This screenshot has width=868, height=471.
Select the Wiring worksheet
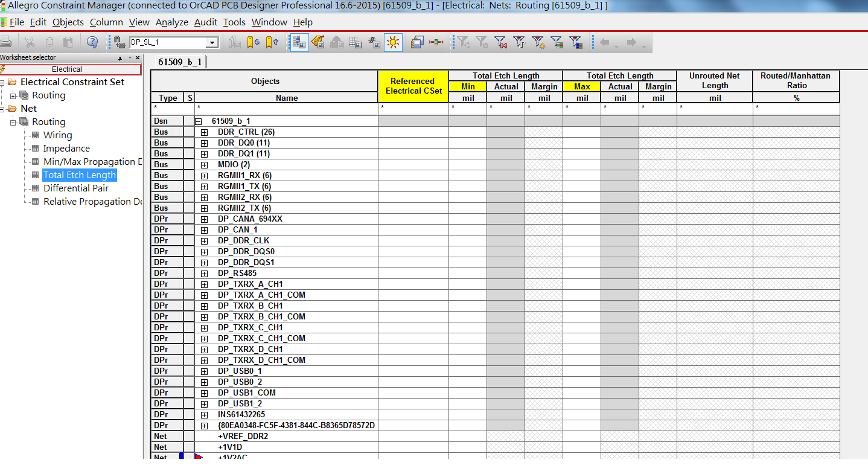[57, 135]
